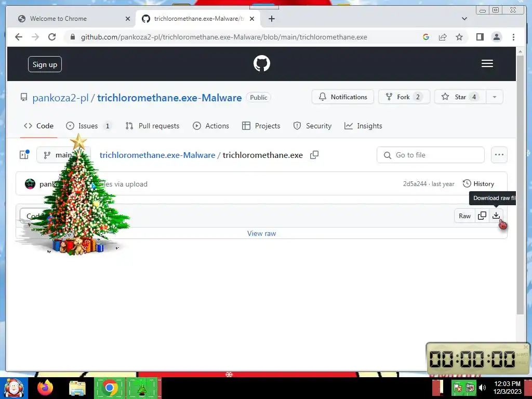
Task: Click the View raw link
Action: [262, 233]
